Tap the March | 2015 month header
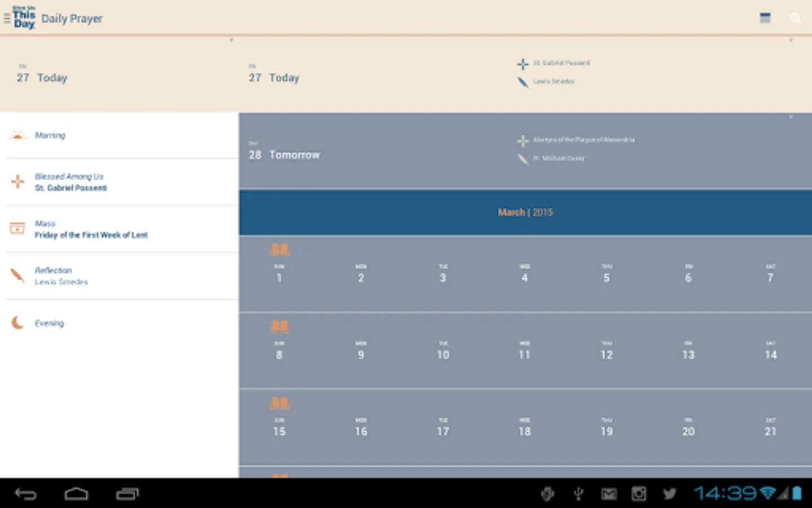The height and width of the screenshot is (508, 812). tap(526, 212)
